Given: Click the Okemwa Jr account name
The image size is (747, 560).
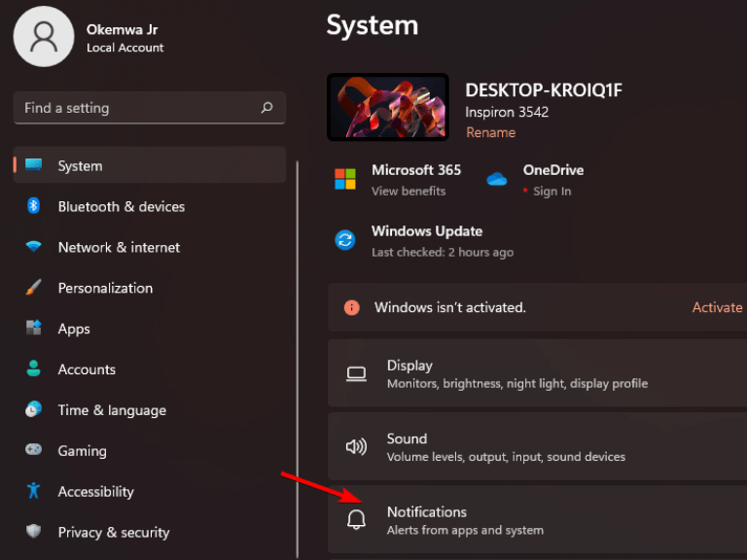Looking at the screenshot, I should click(122, 29).
